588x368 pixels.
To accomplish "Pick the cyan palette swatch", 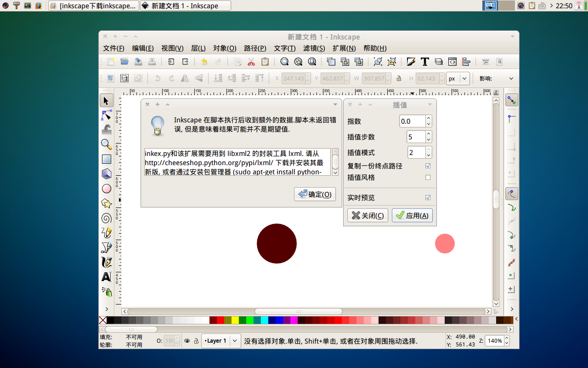I will point(265,320).
